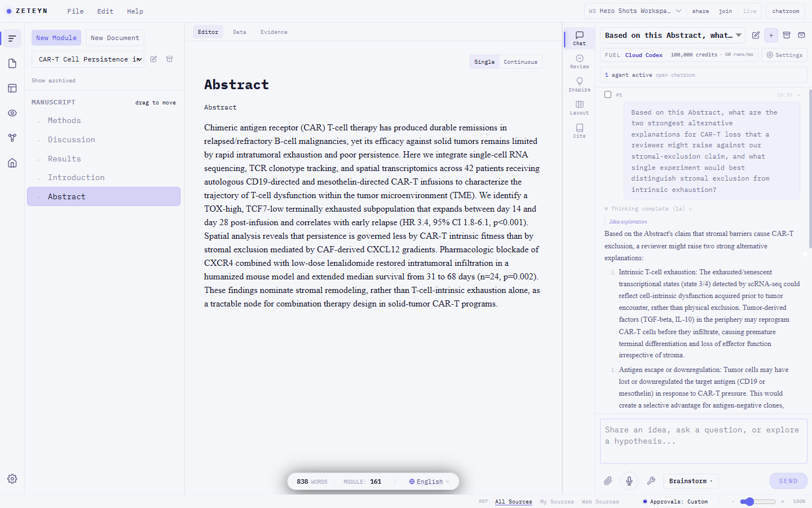Switch to the Data tab
The image size is (812, 508).
tap(240, 32)
